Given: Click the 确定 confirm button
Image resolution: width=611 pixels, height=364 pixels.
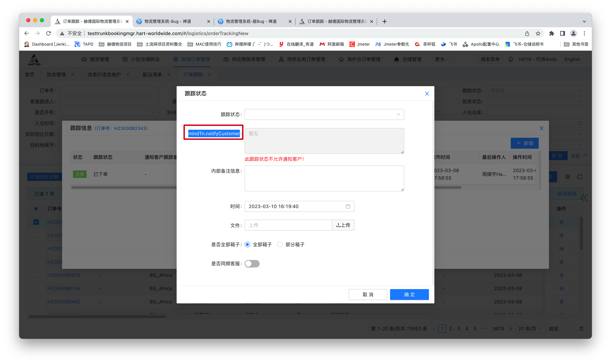Looking at the screenshot, I should (409, 294).
